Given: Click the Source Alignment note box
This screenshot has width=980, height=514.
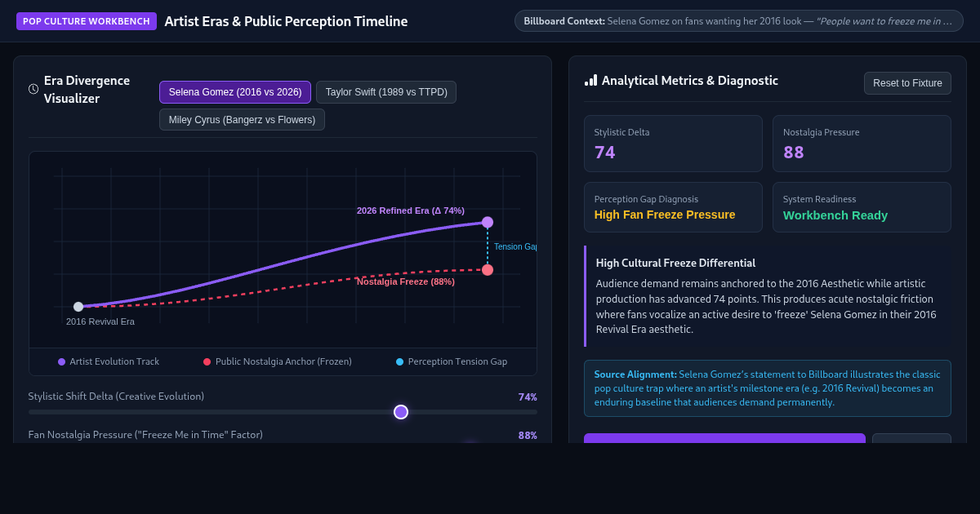Looking at the screenshot, I should click(768, 388).
